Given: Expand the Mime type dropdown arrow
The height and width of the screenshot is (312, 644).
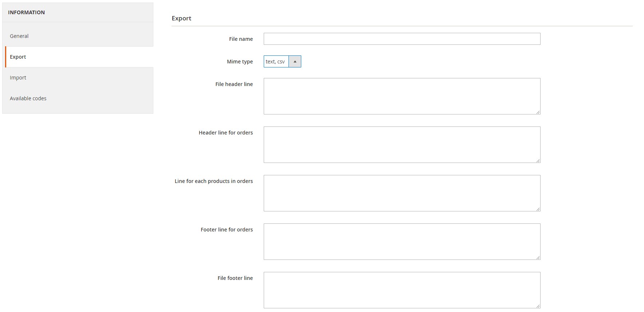Looking at the screenshot, I should coord(295,62).
